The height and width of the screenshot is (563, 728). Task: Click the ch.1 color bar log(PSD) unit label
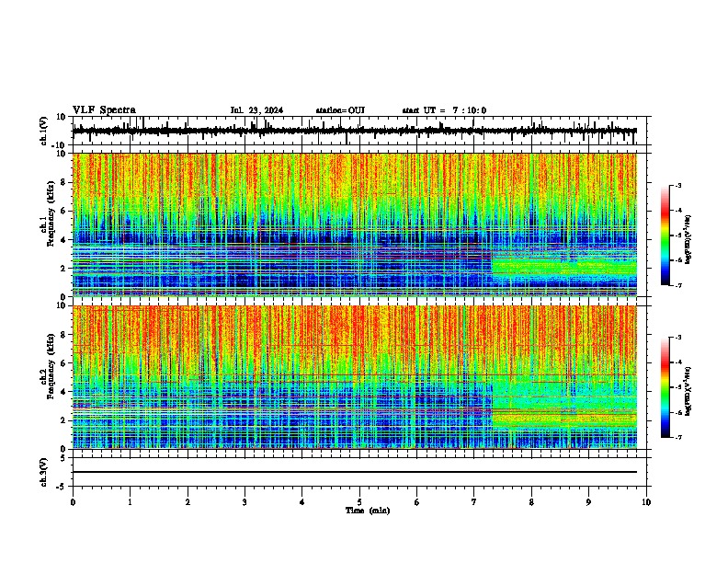[688, 240]
